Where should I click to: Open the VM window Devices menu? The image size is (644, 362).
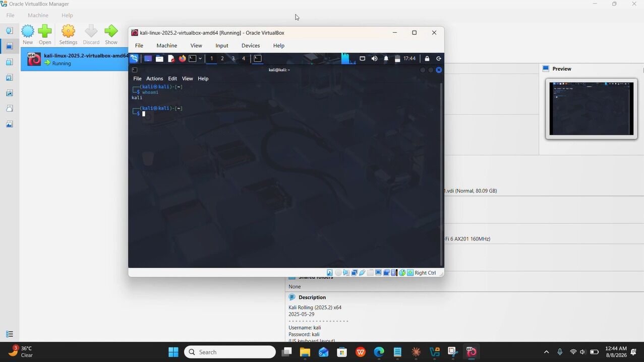pos(251,45)
